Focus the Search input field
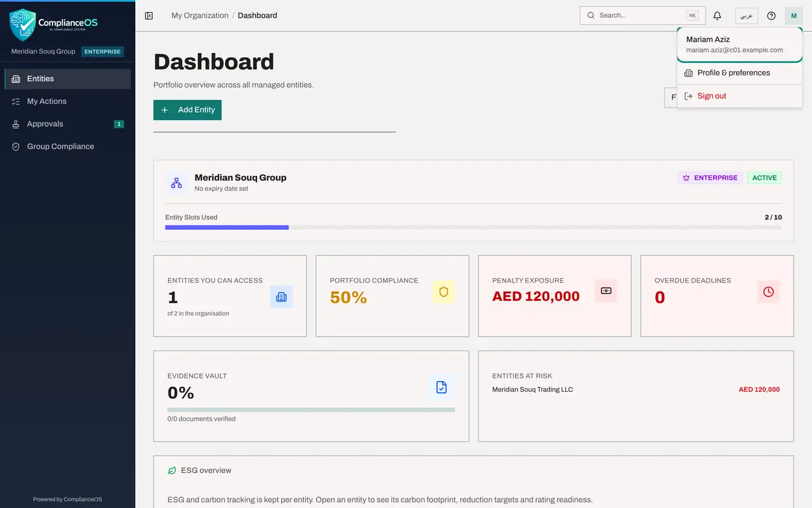 643,16
